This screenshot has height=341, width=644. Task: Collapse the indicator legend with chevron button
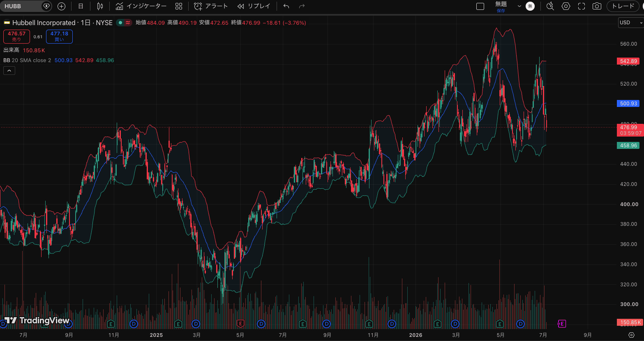click(x=9, y=71)
